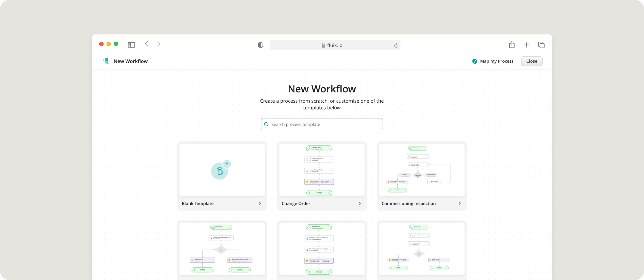Select the Blank Template thumbnail

point(222,170)
